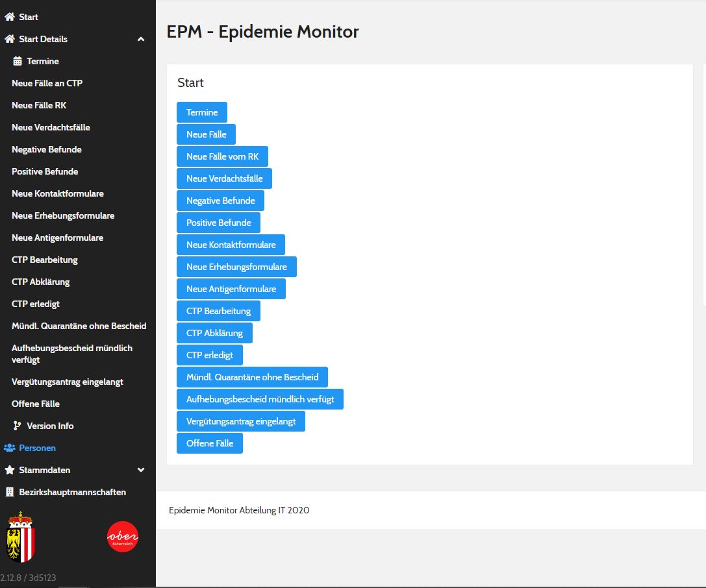Open Neue Erhebungsformulare in the sidebar
The image size is (706, 588).
pos(63,215)
